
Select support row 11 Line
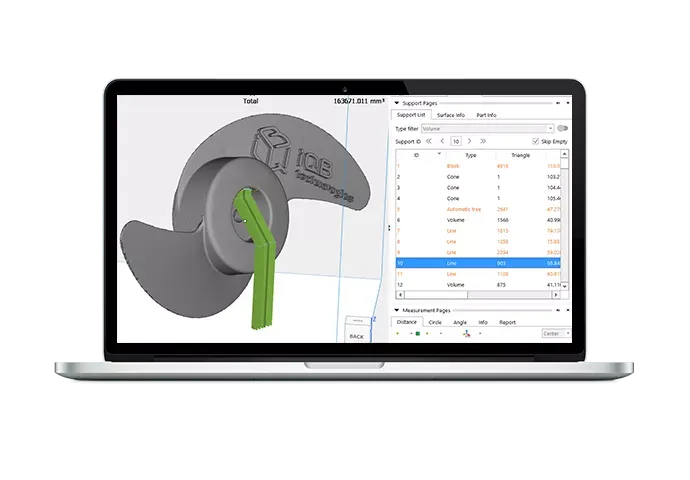click(x=478, y=274)
